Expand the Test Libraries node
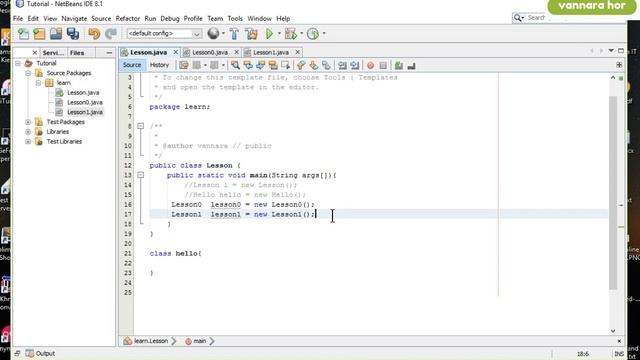Viewport: 640px width, 360px height. [28, 142]
